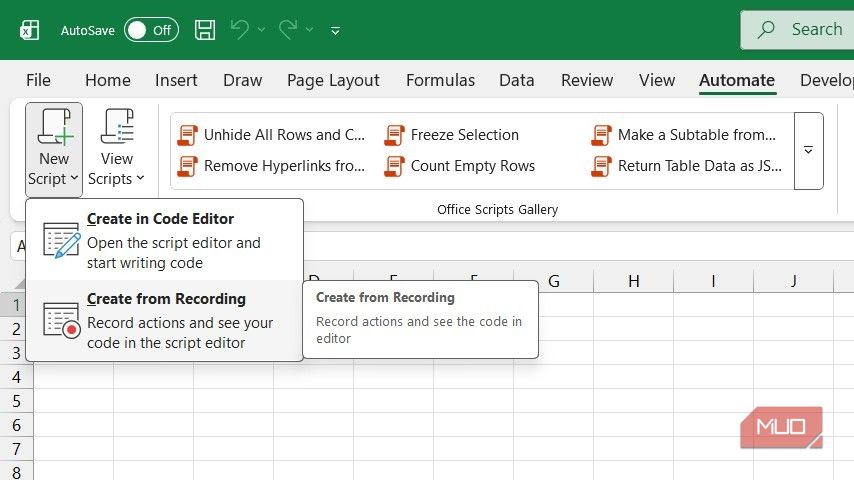Click the Select All corner triangle
Image resolution: width=854 pixels, height=480 pixels.
point(19,283)
